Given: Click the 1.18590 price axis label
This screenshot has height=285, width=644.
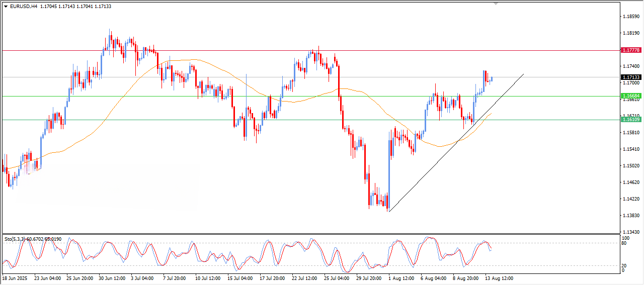Looking at the screenshot, I should [631, 17].
